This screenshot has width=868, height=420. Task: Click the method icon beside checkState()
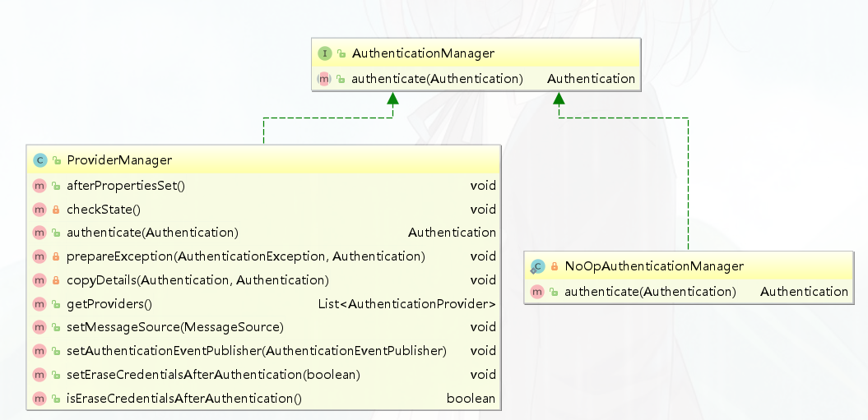[x=39, y=210]
